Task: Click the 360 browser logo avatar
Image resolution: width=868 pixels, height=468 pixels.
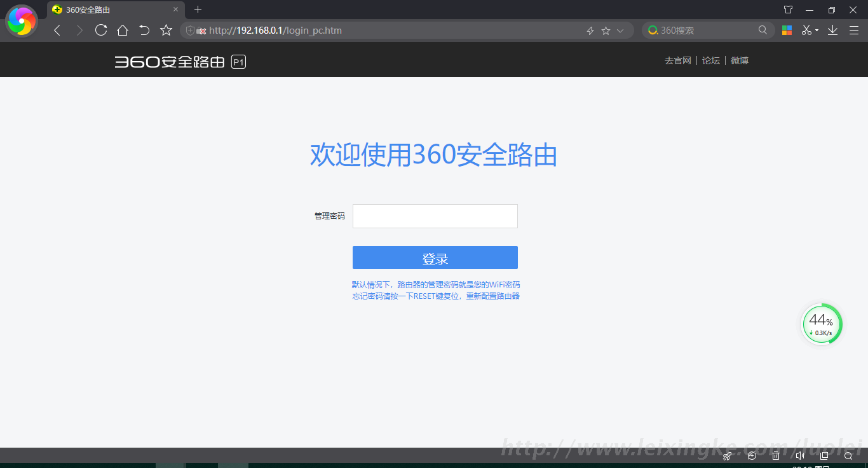Action: point(22,21)
